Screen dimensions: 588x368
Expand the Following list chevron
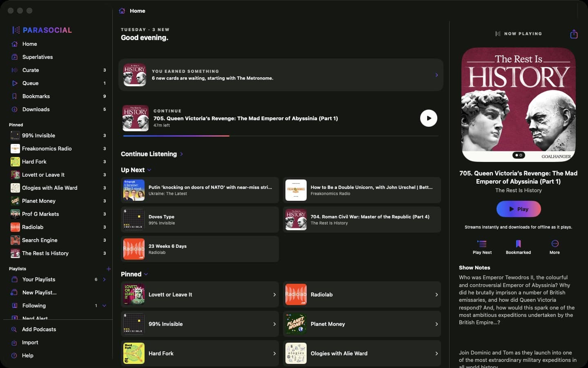click(104, 305)
